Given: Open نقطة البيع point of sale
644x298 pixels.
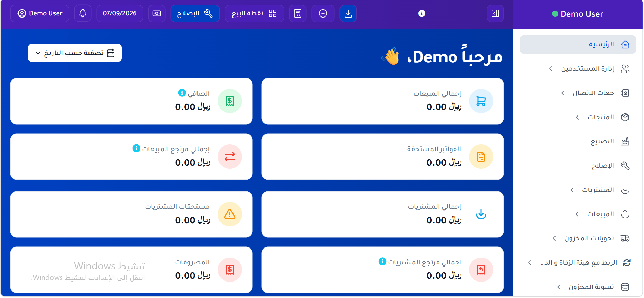Looking at the screenshot, I should [254, 13].
